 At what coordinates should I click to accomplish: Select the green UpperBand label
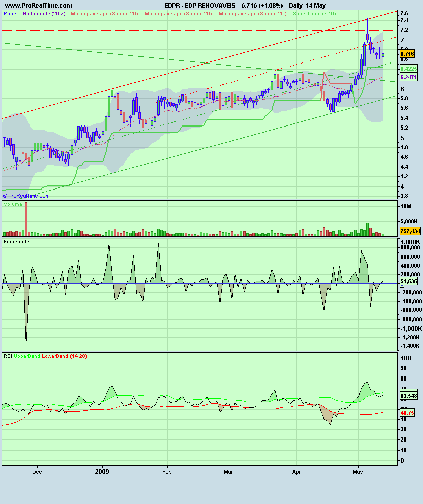pos(27,356)
